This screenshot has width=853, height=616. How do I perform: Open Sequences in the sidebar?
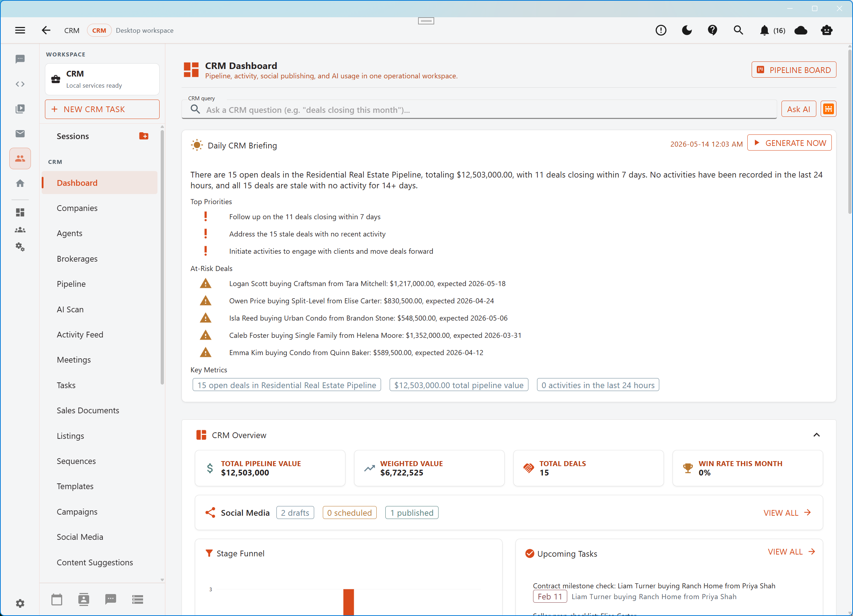(100, 461)
